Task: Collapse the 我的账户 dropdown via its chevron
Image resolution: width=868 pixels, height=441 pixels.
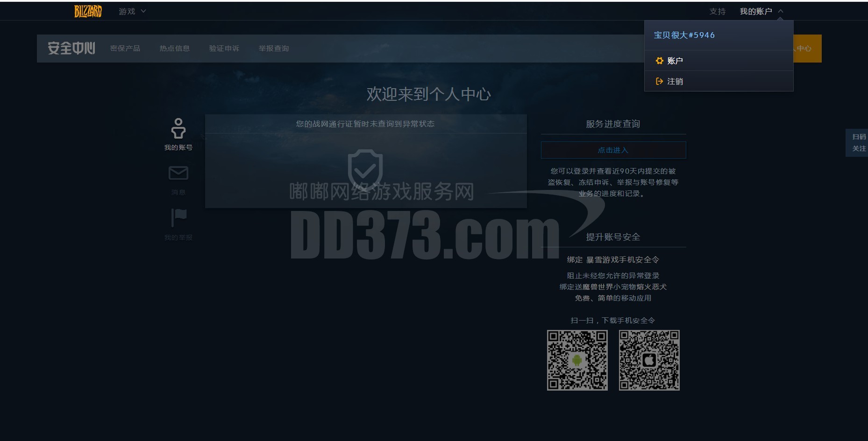Action: [x=781, y=11]
